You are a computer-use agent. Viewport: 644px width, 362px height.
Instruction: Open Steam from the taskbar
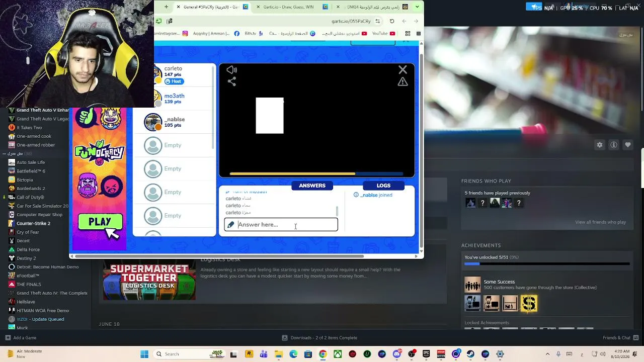(470, 354)
